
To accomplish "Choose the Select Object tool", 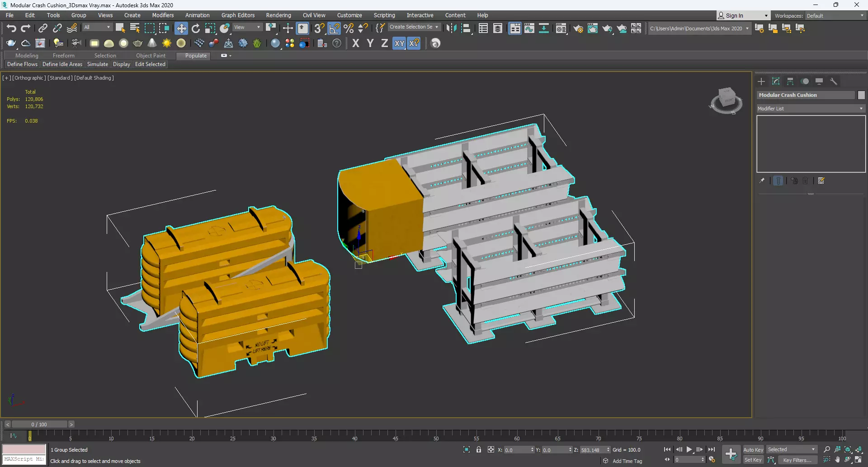I will pyautogui.click(x=120, y=29).
